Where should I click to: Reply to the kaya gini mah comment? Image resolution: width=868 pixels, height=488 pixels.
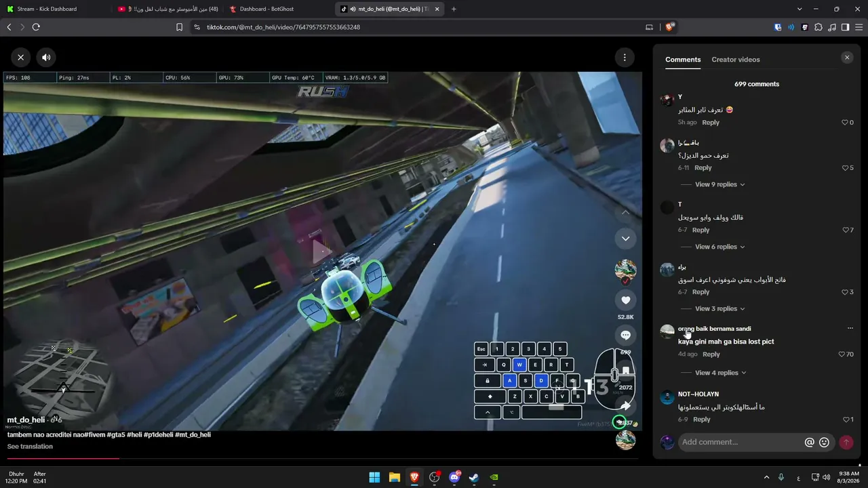point(711,354)
